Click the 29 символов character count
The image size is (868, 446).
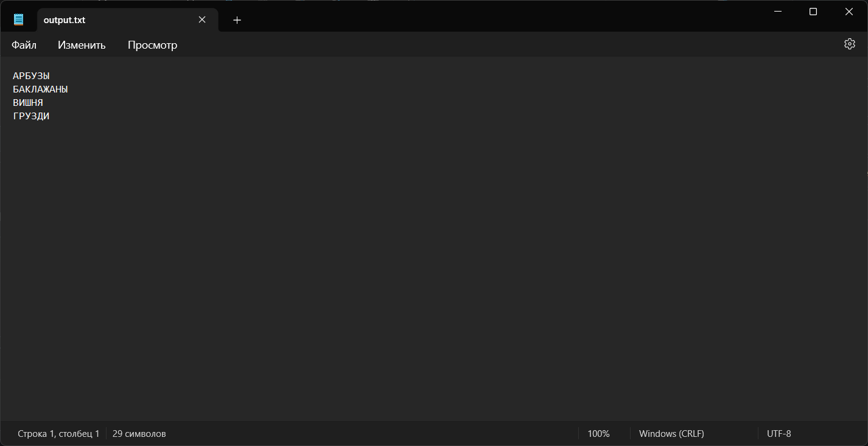click(139, 434)
